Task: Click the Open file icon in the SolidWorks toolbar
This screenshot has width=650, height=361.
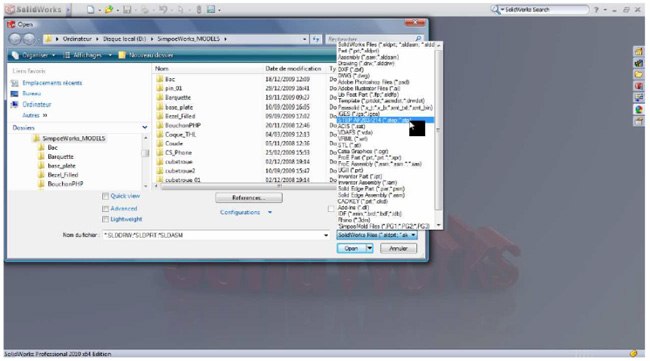Action: 109,9
